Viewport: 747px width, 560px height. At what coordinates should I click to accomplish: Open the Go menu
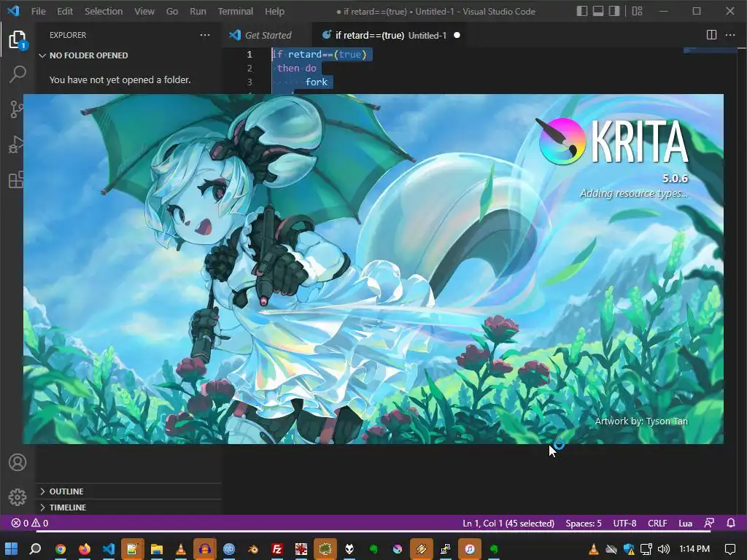(172, 11)
